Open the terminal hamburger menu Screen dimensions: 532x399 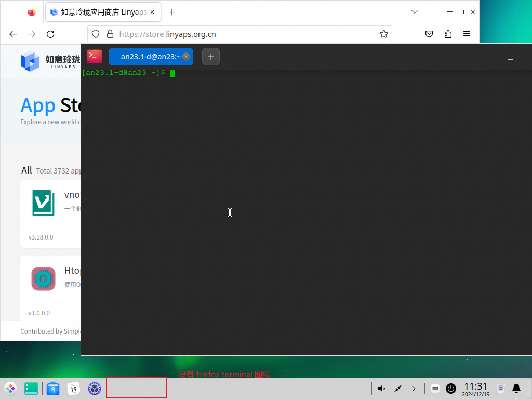510,57
